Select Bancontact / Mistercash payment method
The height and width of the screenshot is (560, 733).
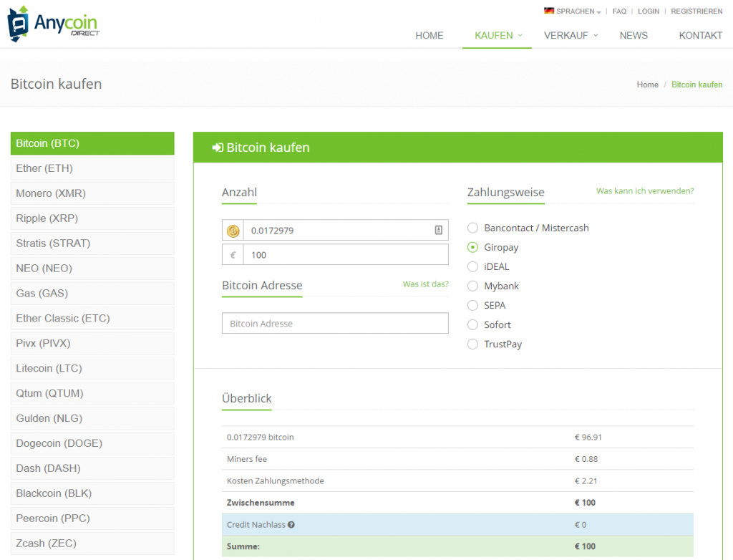tap(472, 228)
